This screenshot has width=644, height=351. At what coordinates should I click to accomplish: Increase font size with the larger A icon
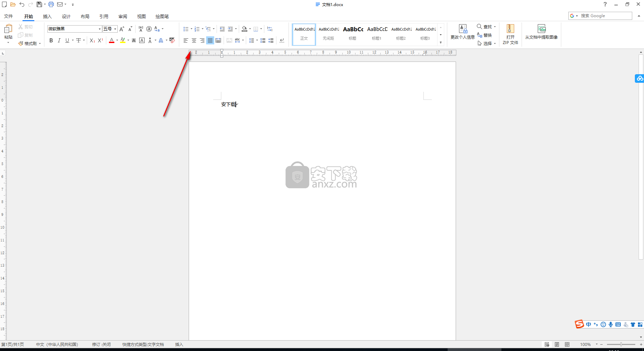[x=122, y=29]
